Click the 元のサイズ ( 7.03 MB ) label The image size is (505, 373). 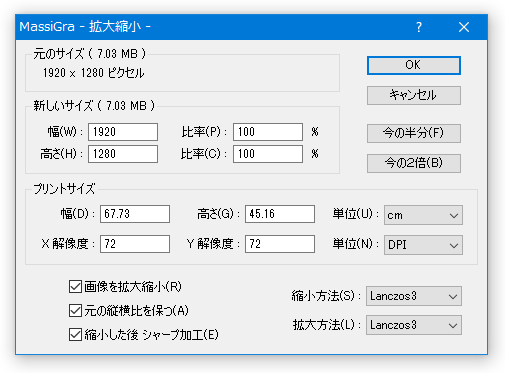[x=89, y=54]
